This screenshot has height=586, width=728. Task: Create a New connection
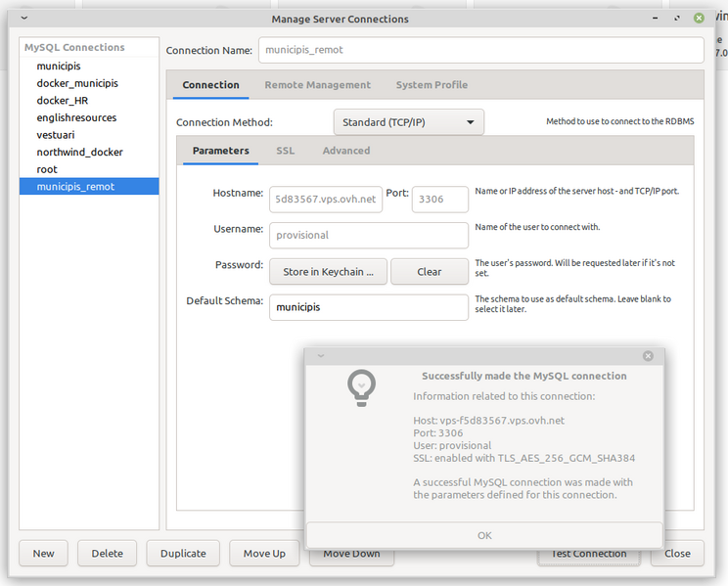(44, 553)
